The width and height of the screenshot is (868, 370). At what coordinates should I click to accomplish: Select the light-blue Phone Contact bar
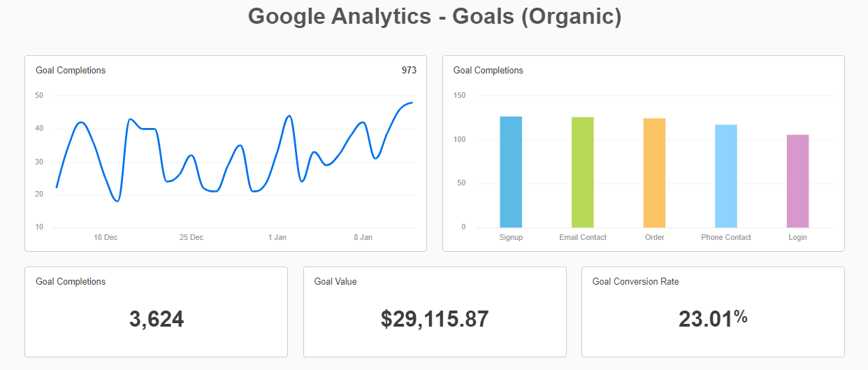click(725, 176)
